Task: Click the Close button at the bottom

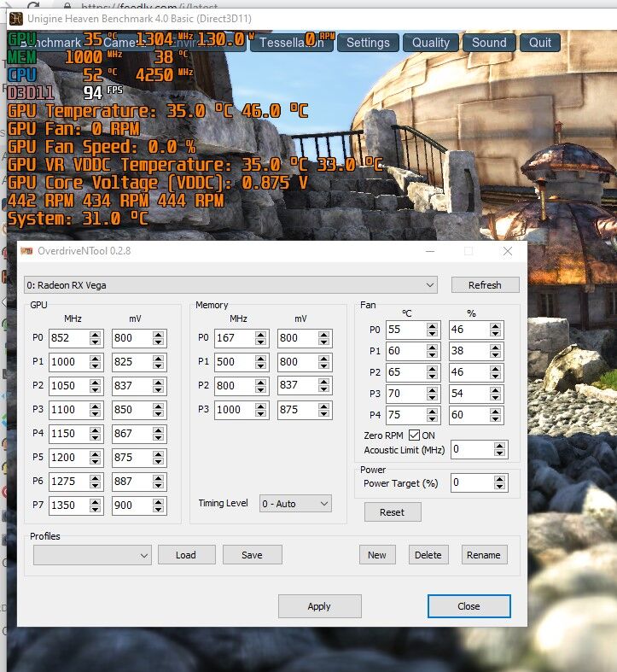Action: (469, 606)
